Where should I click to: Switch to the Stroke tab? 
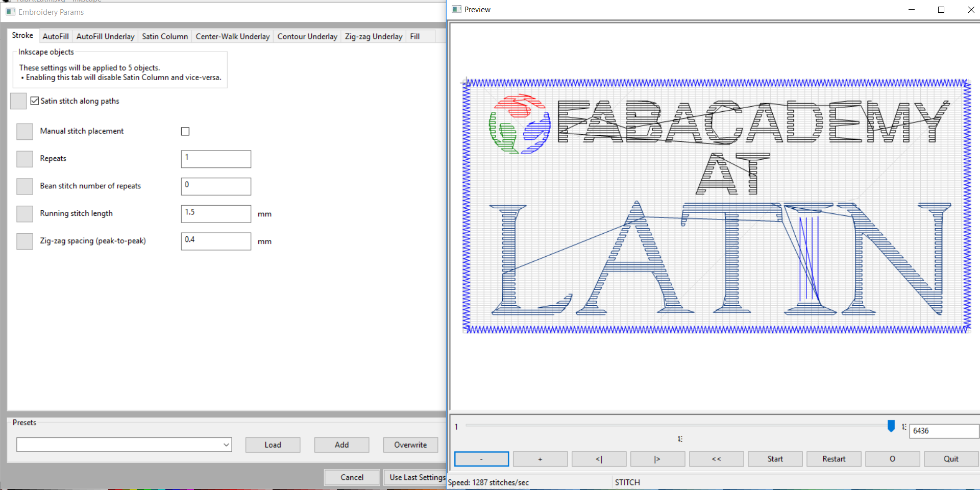22,36
